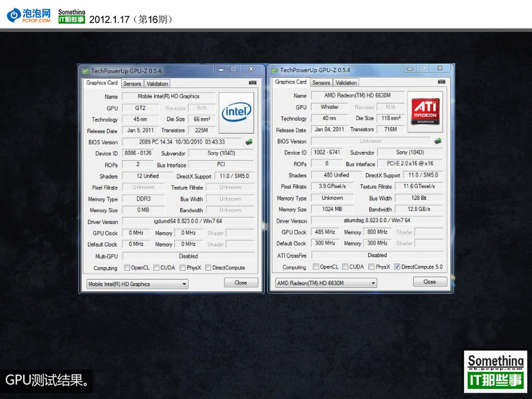The width and height of the screenshot is (532, 399).
Task: Switch to Sensors tab in Radeon window
Action: click(x=321, y=82)
